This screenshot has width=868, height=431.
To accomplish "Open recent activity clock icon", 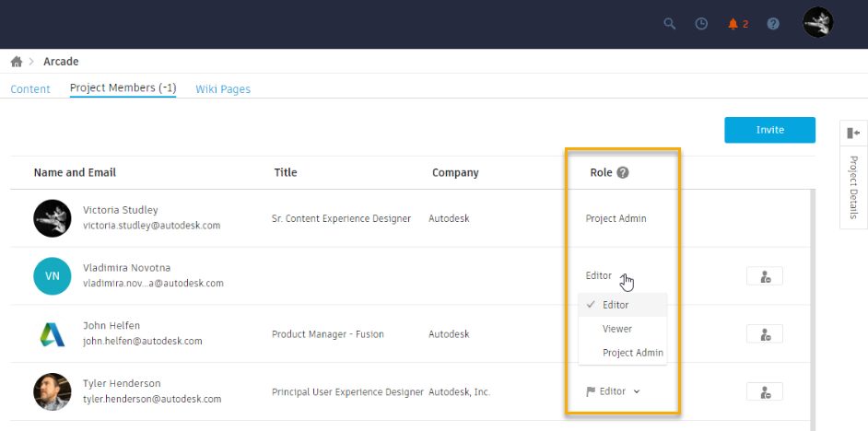I will [x=701, y=24].
